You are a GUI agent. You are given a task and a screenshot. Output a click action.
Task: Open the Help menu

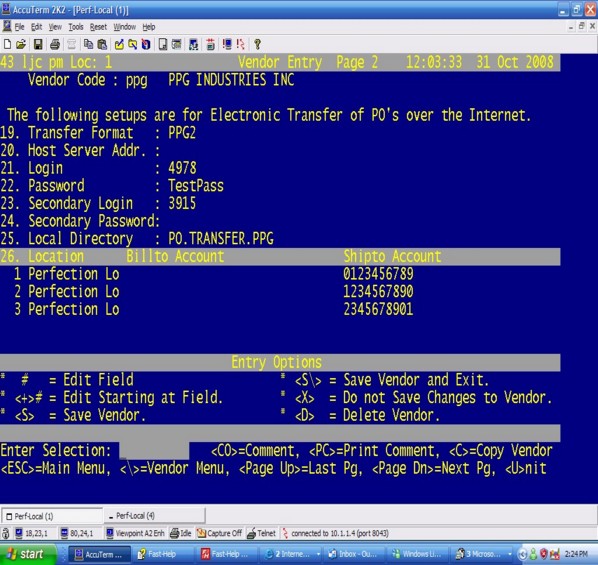click(x=149, y=27)
